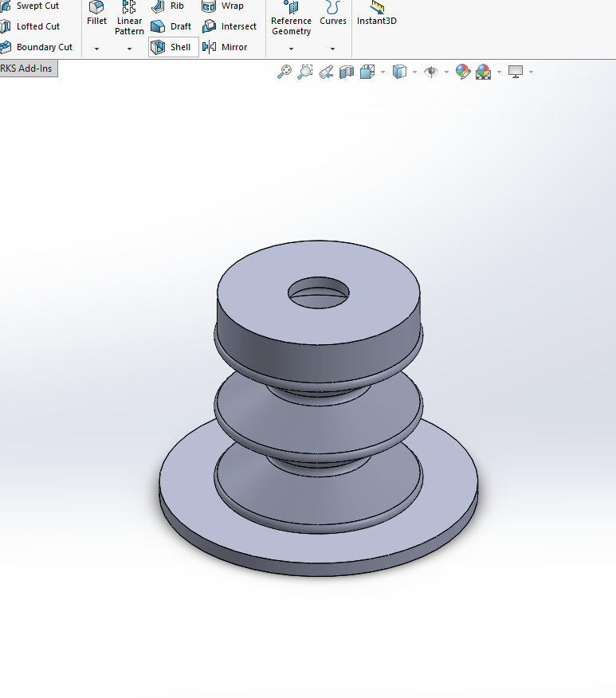
Task: Open the Reference Geometry dropdown arrow
Action: (x=291, y=49)
